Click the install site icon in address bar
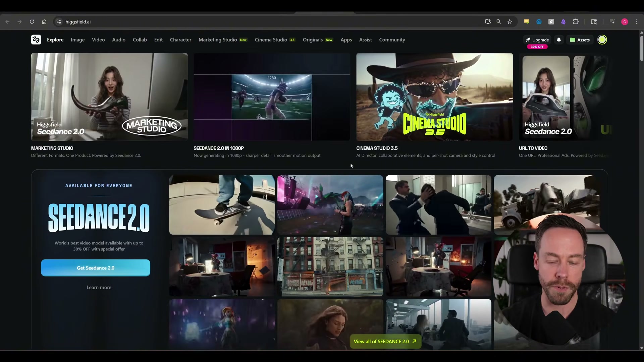 488,21
